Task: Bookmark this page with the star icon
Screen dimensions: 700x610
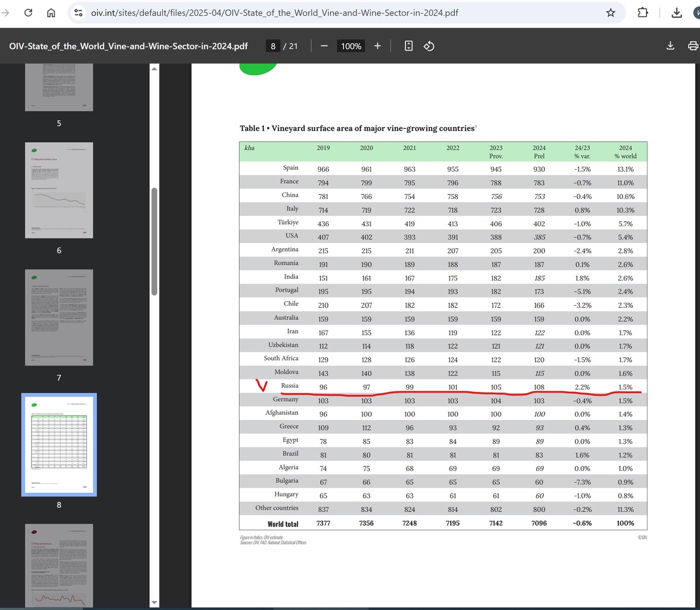Action: click(611, 12)
